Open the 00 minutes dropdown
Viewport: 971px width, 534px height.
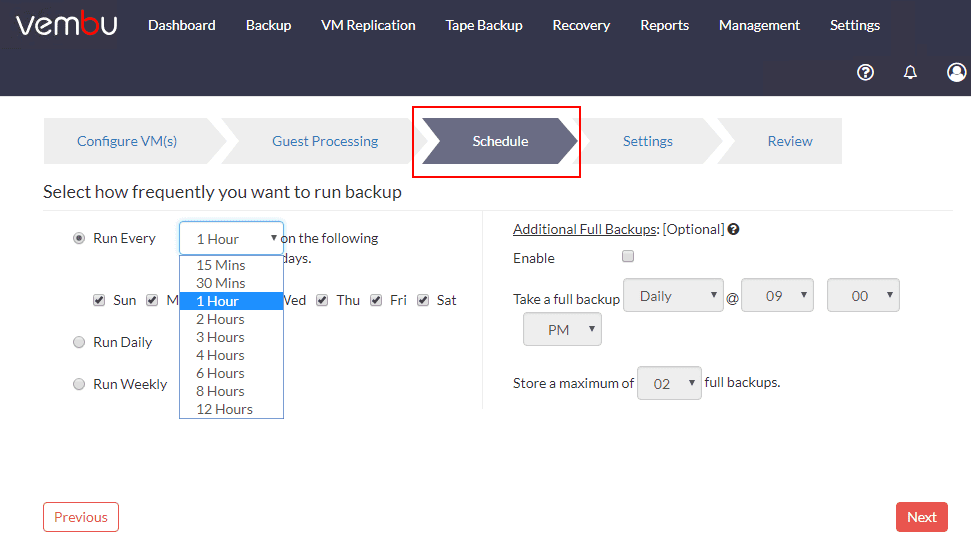click(x=863, y=295)
